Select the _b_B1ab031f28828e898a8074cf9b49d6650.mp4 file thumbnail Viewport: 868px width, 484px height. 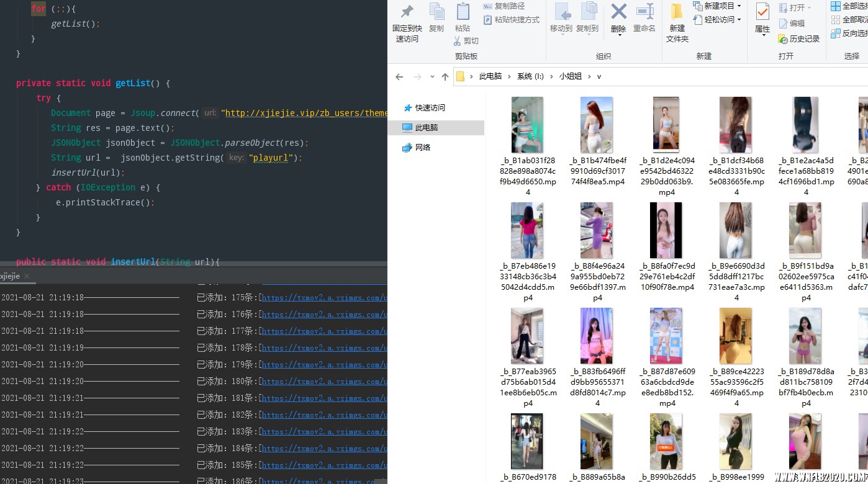click(x=527, y=125)
